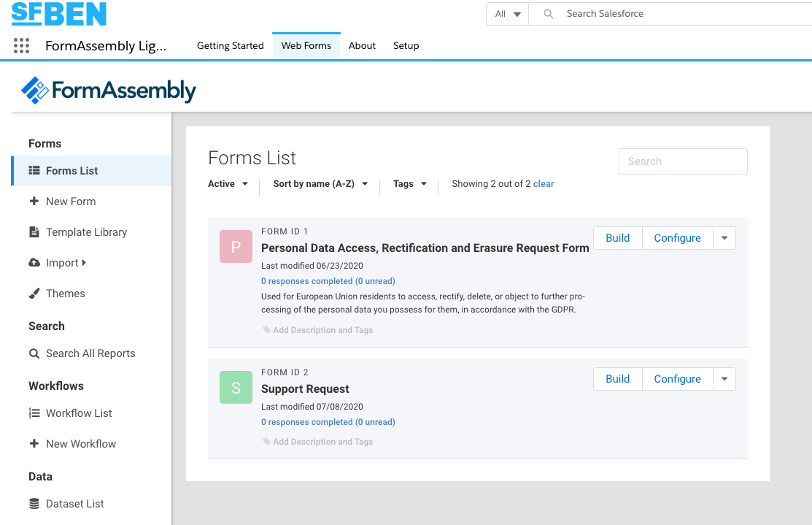
Task: Click the Template Library document icon
Action: 34,231
